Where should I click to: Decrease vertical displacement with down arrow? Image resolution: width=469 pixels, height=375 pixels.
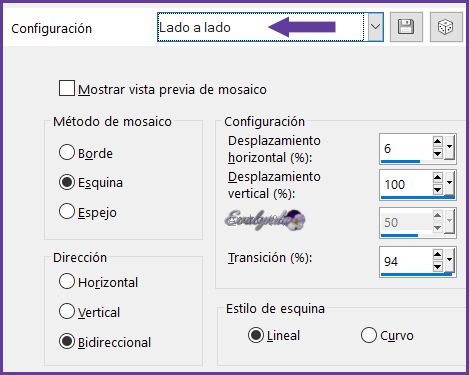(x=437, y=190)
